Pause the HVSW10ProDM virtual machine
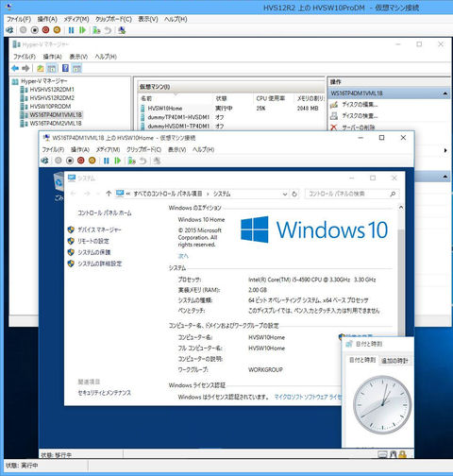The height and width of the screenshot is (476, 453). [x=71, y=30]
